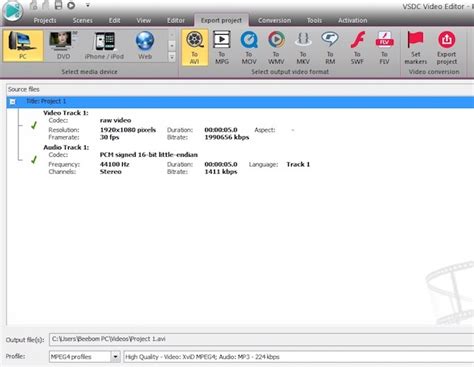Open the Activation tab
The height and width of the screenshot is (367, 474).
coord(353,20)
